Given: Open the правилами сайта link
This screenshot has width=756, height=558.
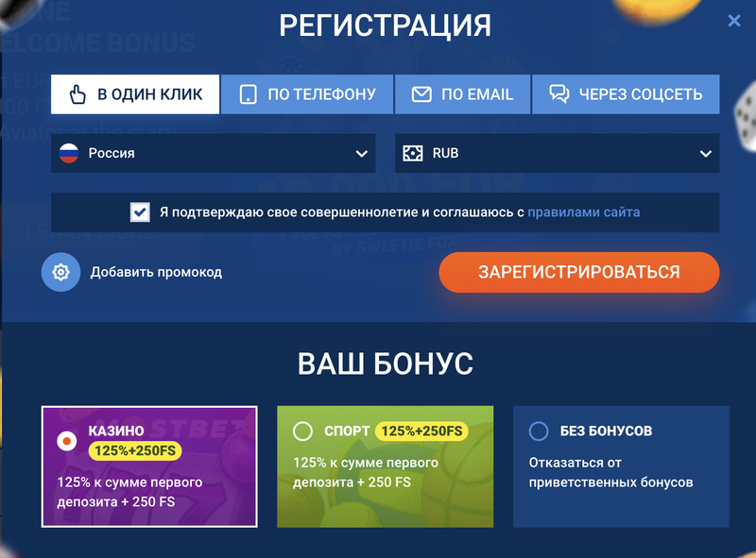Looking at the screenshot, I should pyautogui.click(x=589, y=211).
